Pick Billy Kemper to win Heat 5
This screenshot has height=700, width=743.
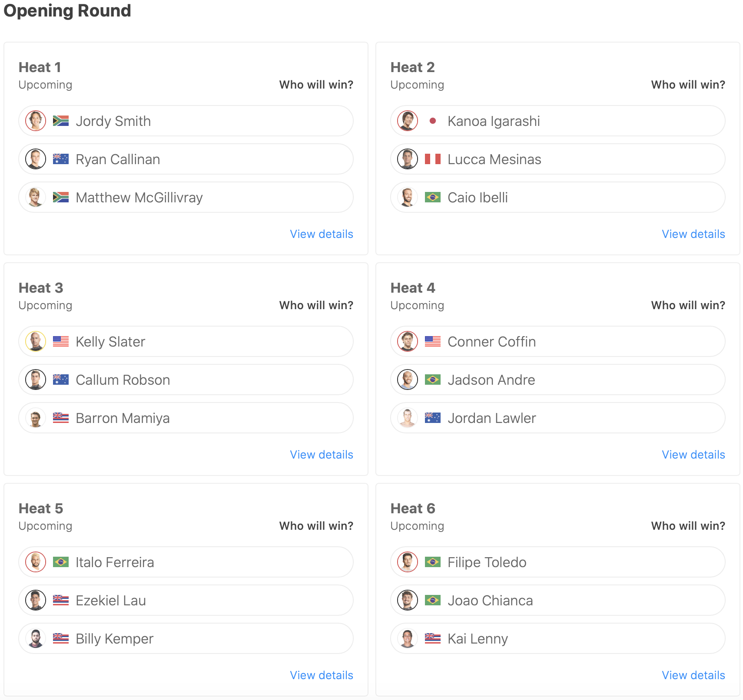pyautogui.click(x=186, y=638)
